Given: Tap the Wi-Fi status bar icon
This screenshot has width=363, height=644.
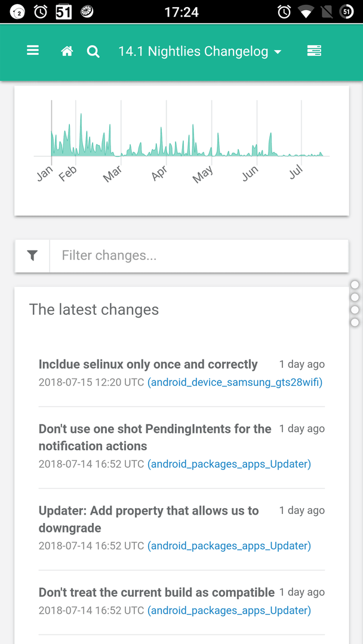Looking at the screenshot, I should click(x=306, y=13).
